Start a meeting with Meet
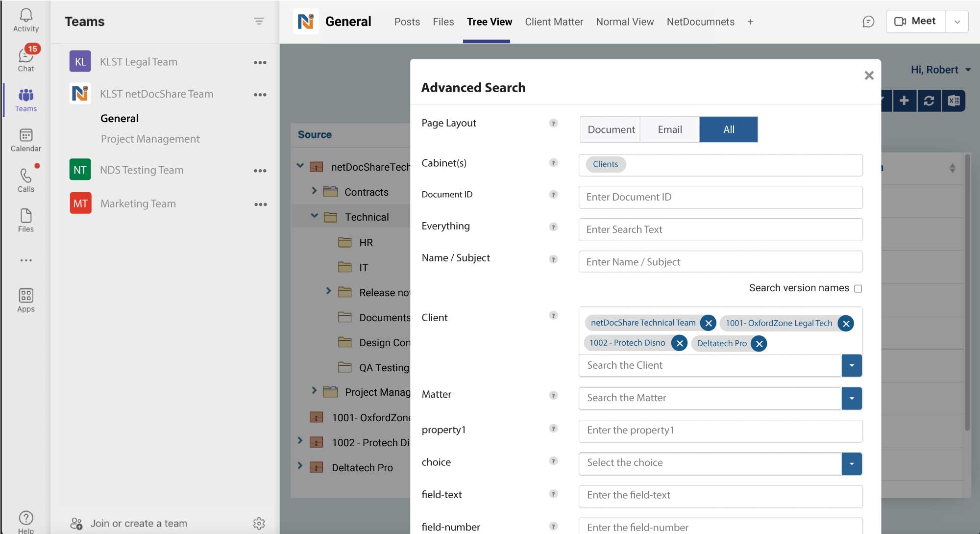 [x=915, y=21]
